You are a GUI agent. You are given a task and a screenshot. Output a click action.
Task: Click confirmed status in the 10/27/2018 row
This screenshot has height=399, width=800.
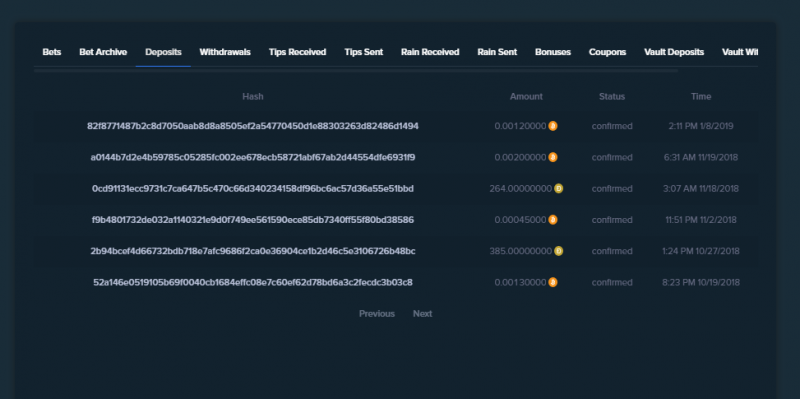pyautogui.click(x=612, y=251)
